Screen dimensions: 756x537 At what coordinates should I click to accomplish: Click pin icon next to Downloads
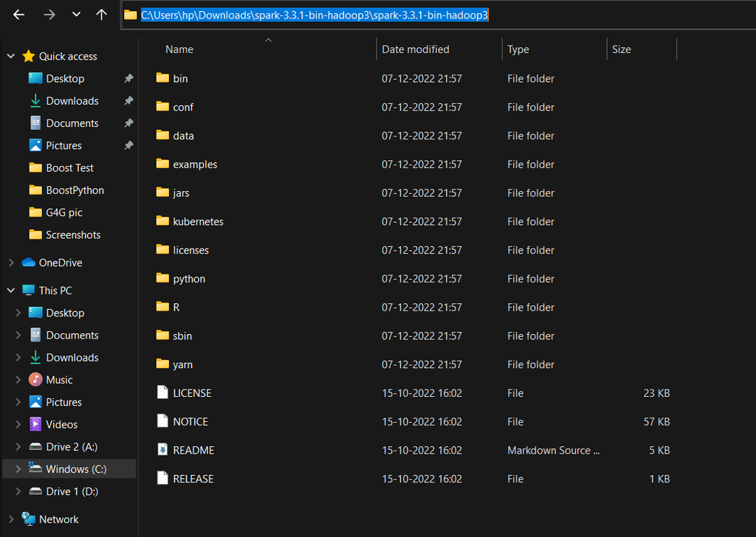[x=128, y=100]
